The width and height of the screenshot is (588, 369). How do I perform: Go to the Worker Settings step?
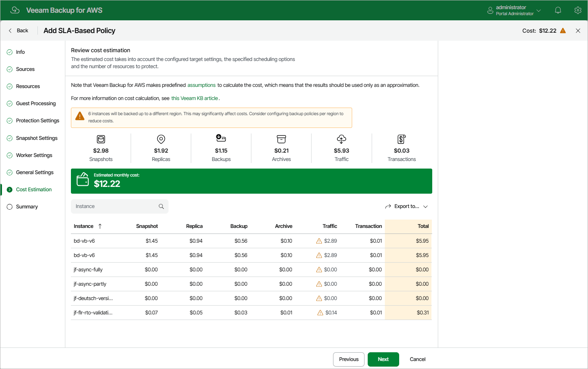34,155
